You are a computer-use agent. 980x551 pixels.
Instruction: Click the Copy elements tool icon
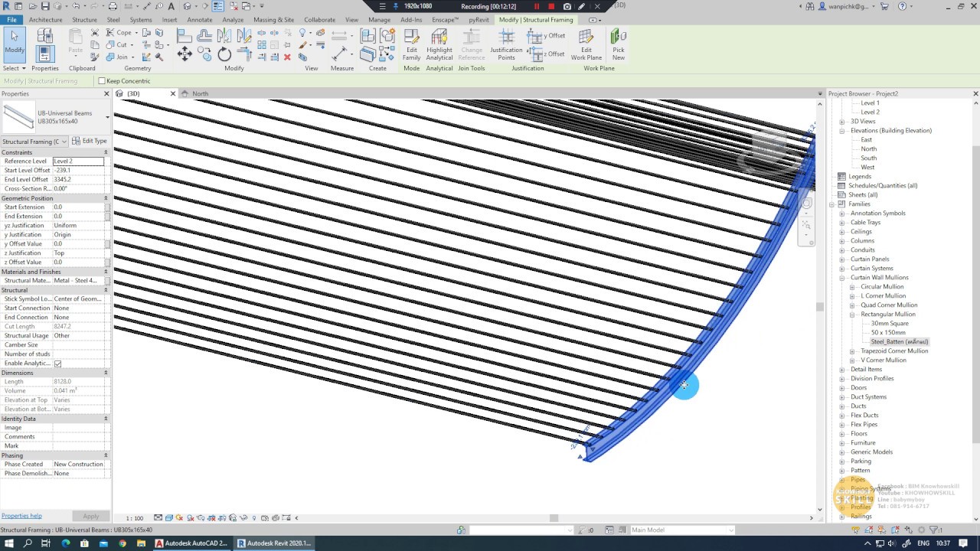204,54
